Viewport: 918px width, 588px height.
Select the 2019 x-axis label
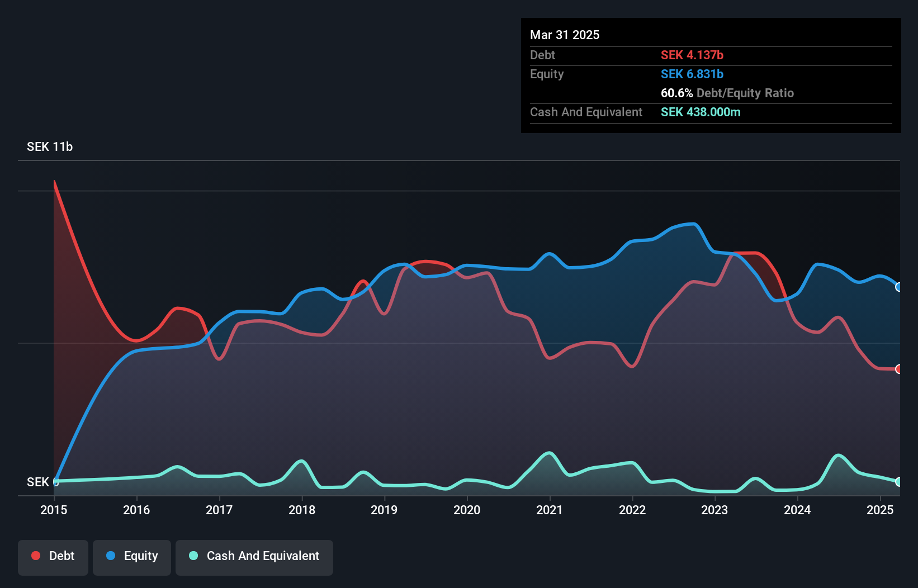[x=384, y=510]
